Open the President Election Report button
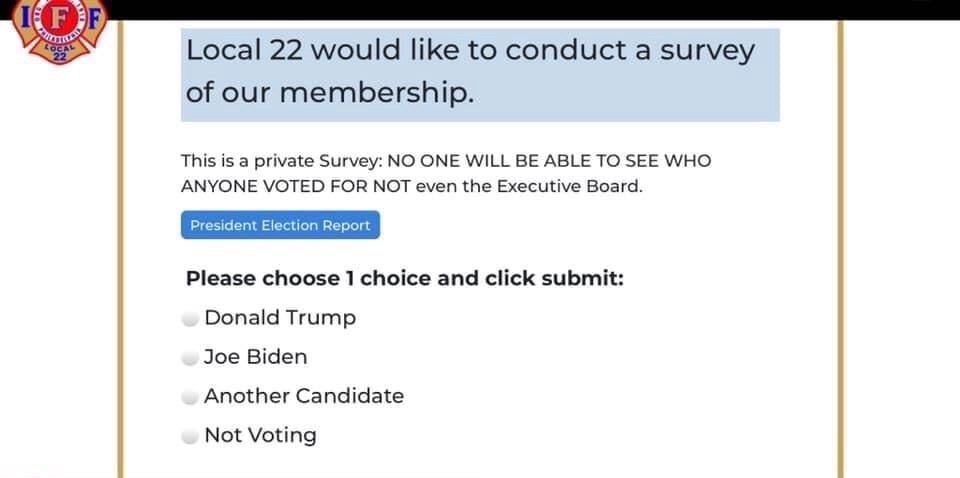The height and width of the screenshot is (478, 960). (280, 225)
